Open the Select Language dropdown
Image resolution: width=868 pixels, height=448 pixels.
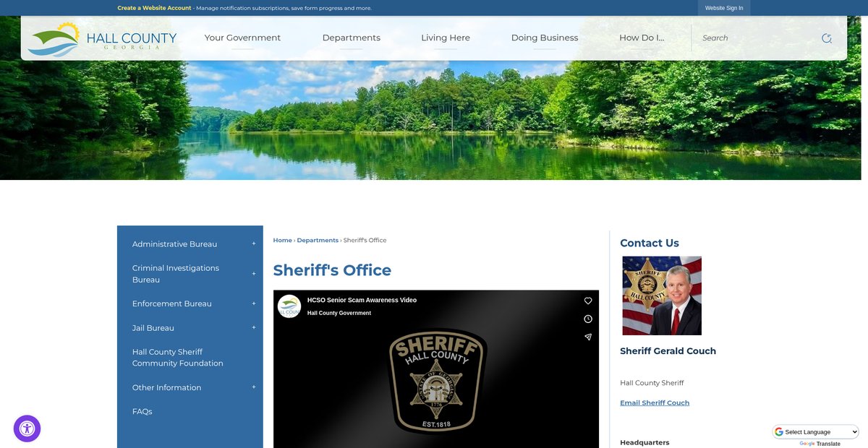point(816,431)
